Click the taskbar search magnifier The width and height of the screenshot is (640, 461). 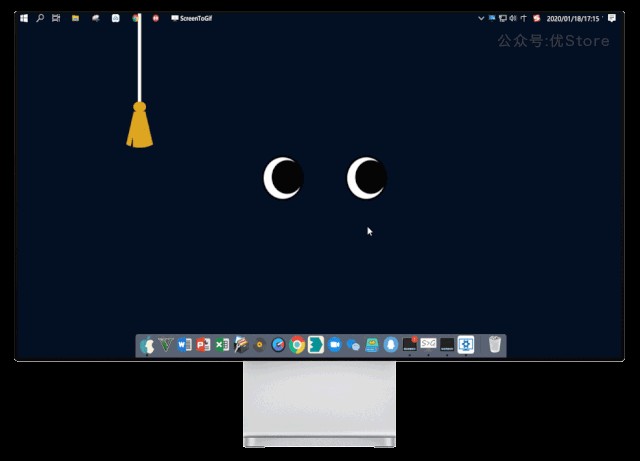click(x=40, y=18)
